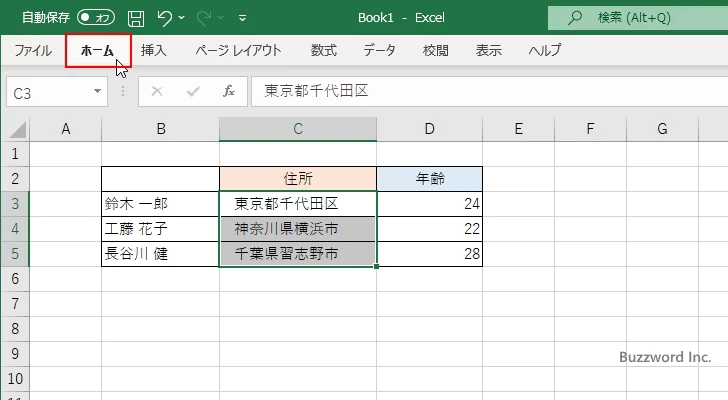Click the Cancel X icon in formula bar
Viewport: 728px width, 400px height.
[156, 91]
